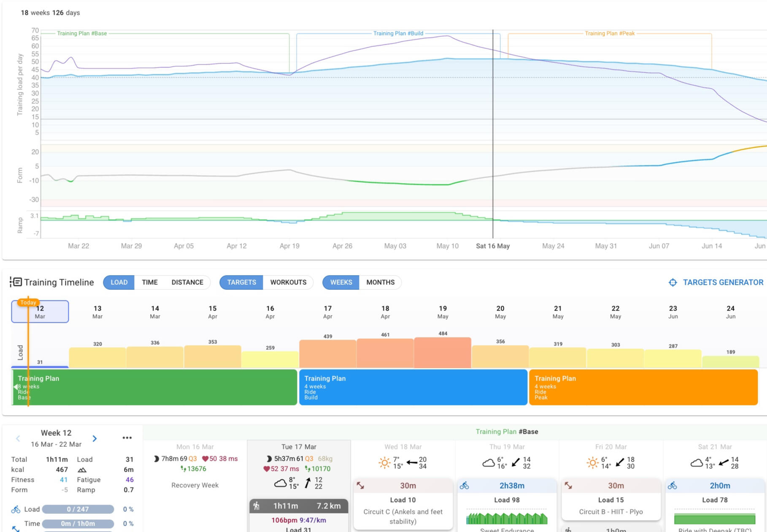The width and height of the screenshot is (767, 532).
Task: Select the LOAD timeline tab
Action: tap(119, 282)
